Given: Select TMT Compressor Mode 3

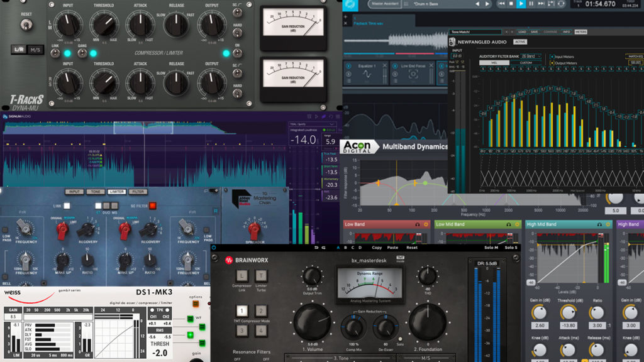Looking at the screenshot, I should point(241,331).
